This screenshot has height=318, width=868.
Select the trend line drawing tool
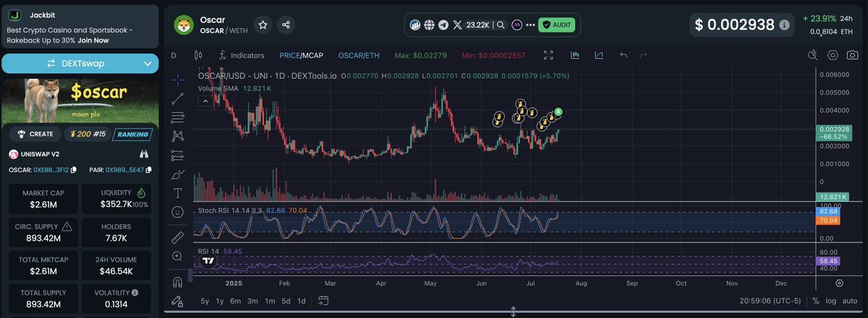point(177,99)
